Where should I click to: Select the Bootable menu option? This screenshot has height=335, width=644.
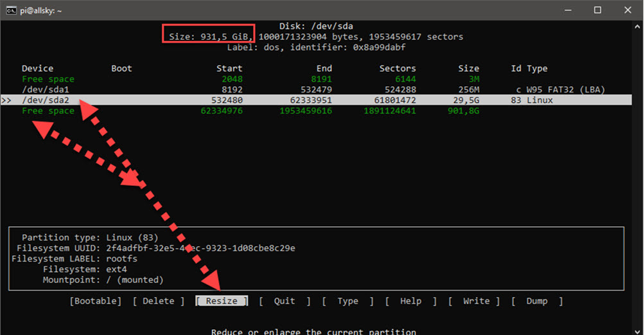click(95, 301)
